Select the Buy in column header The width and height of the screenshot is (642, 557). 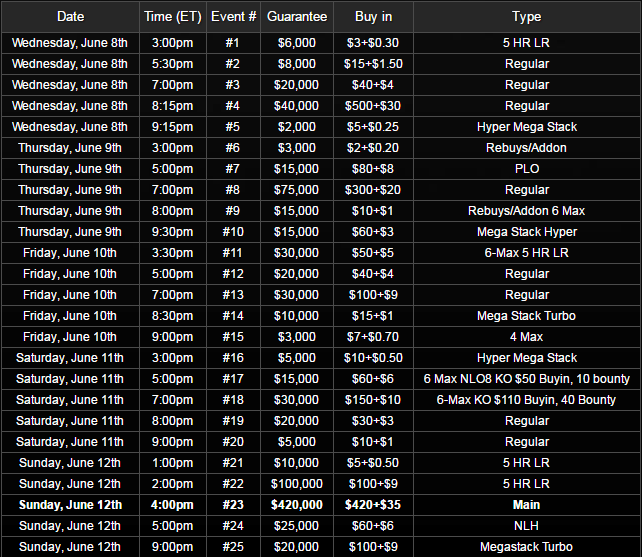pyautogui.click(x=371, y=16)
